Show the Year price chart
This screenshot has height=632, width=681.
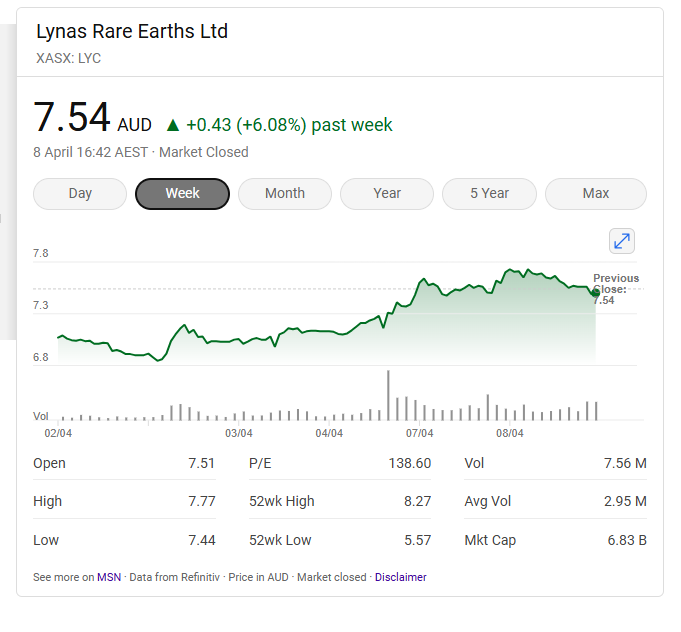pos(387,194)
